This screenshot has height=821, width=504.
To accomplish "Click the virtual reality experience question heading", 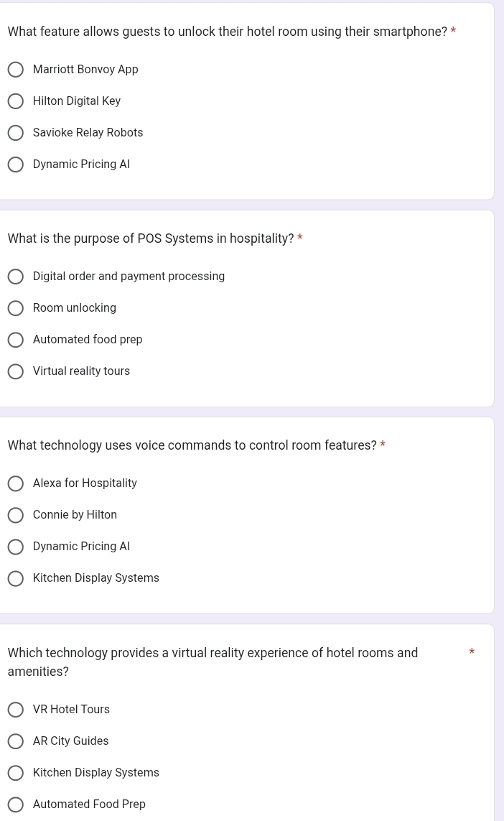I will [x=213, y=662].
